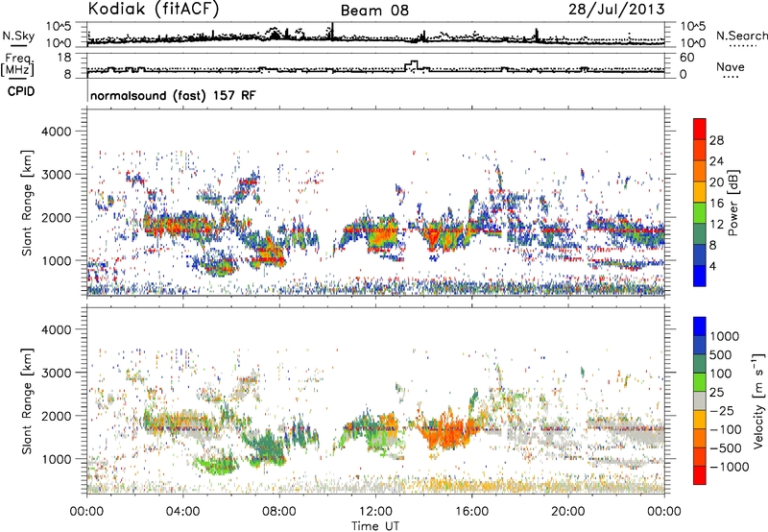Click "Slant Range [km]" label of power panel
The width and height of the screenshot is (768, 532).
click(x=27, y=203)
